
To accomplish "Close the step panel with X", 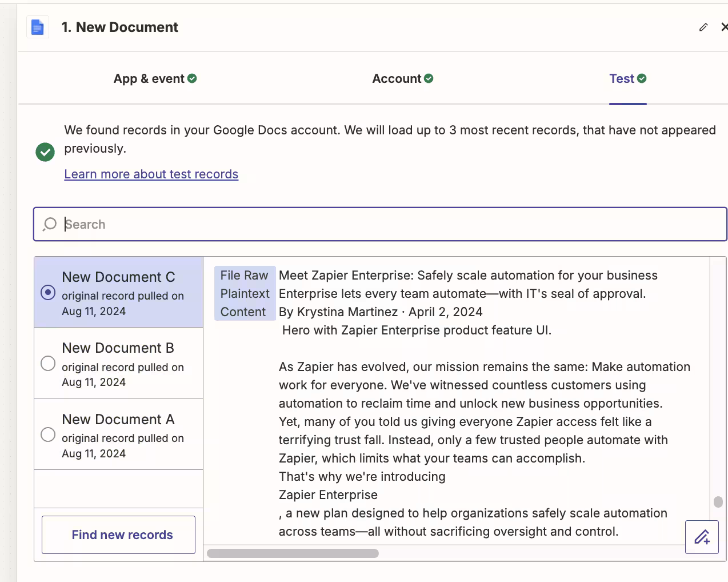I will pyautogui.click(x=724, y=27).
